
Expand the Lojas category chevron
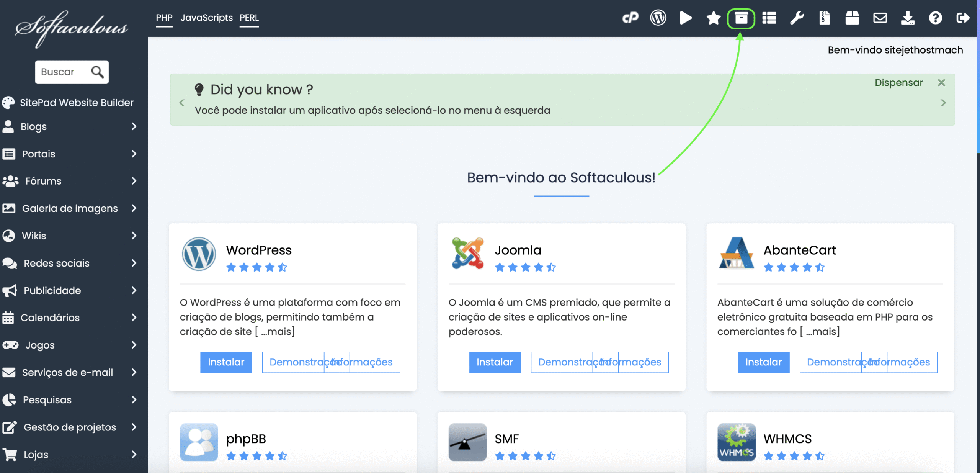[134, 455]
